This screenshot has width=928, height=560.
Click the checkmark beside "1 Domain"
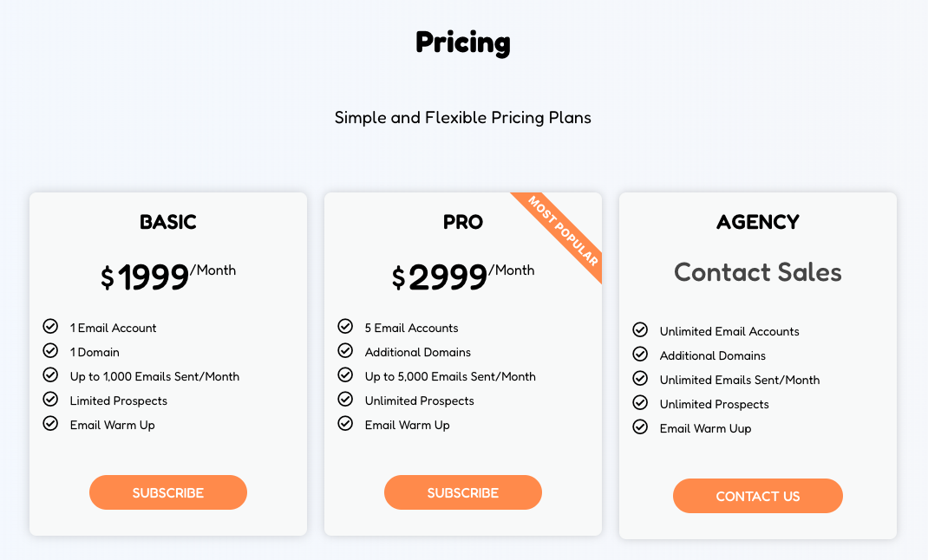pyautogui.click(x=49, y=351)
